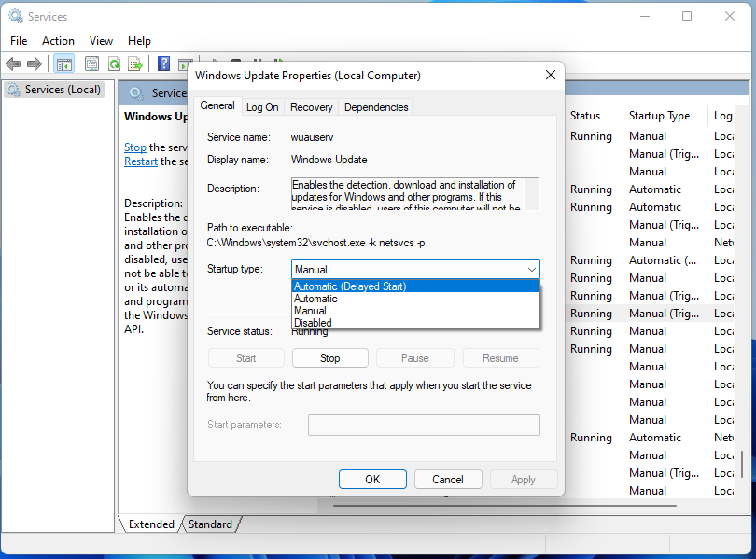Switch to the Standard view tab
Image resolution: width=756 pixels, height=559 pixels.
pos(210,524)
